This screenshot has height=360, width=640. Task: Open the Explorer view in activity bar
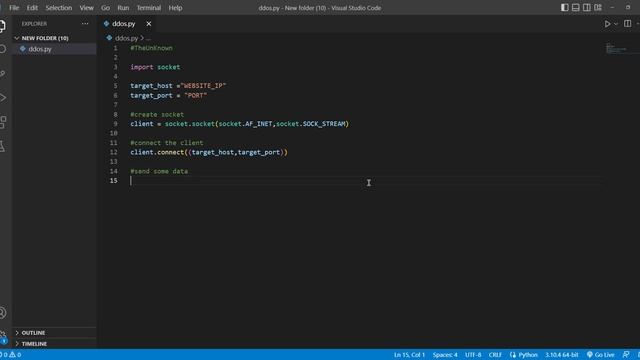(2, 26)
